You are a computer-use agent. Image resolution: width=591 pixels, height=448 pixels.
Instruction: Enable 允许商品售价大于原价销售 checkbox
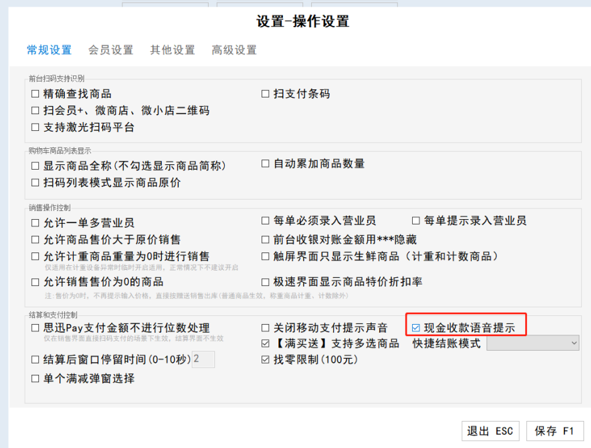(35, 240)
